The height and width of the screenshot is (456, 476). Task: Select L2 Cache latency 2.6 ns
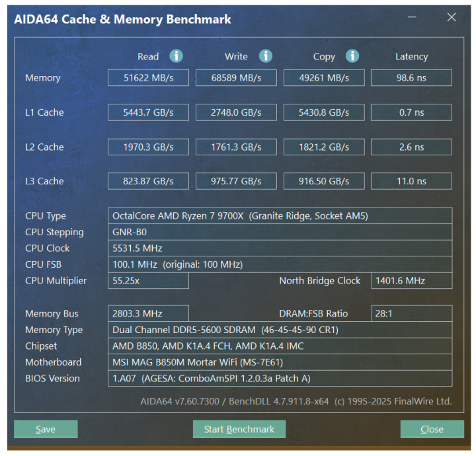[x=411, y=147]
